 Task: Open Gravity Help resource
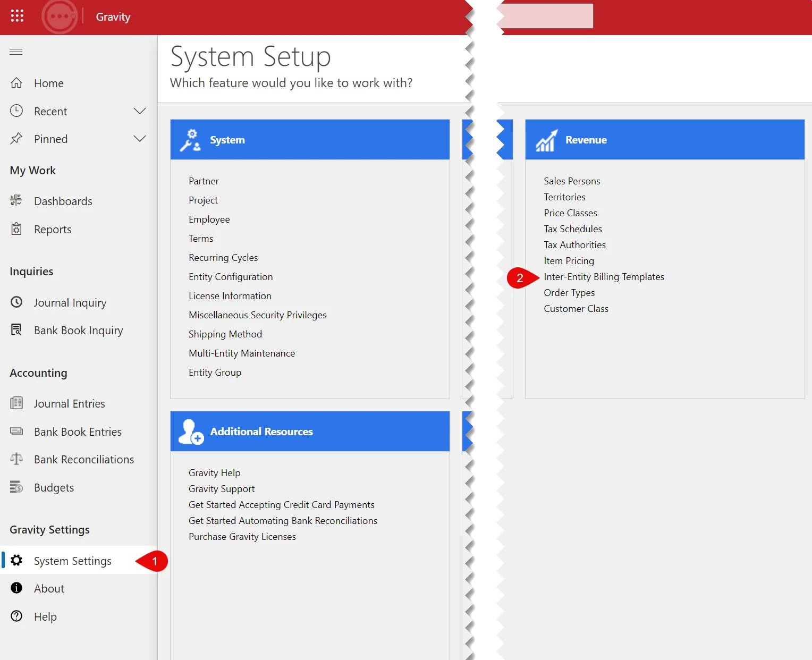pos(214,473)
